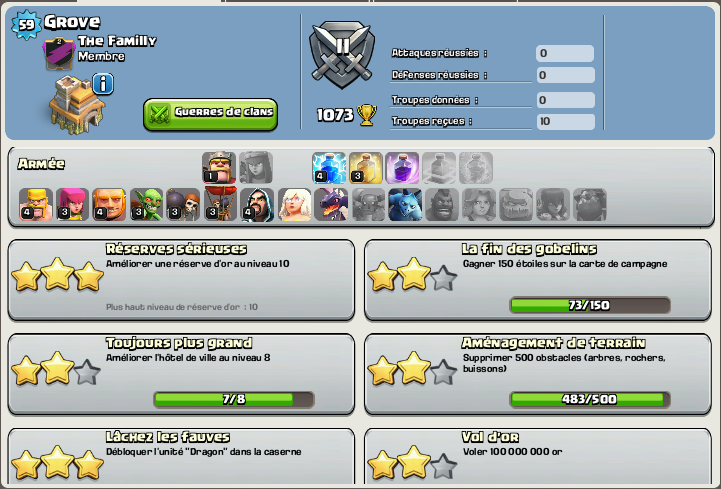Click the Minion dark troop icon
The height and width of the screenshot is (489, 721).
click(405, 204)
